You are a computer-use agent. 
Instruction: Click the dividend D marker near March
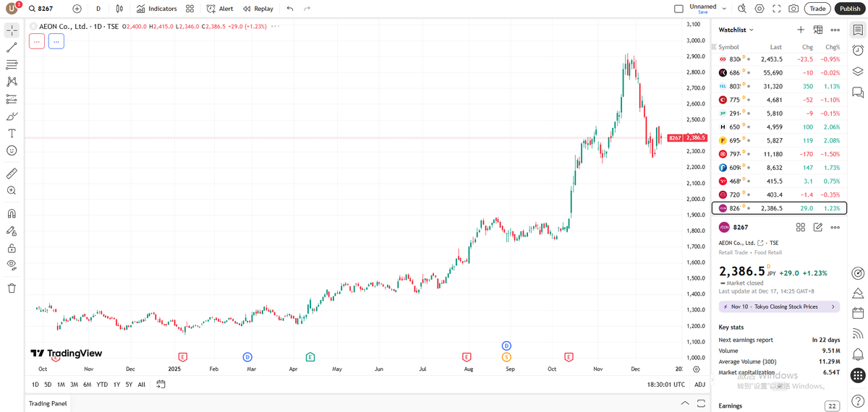point(247,357)
